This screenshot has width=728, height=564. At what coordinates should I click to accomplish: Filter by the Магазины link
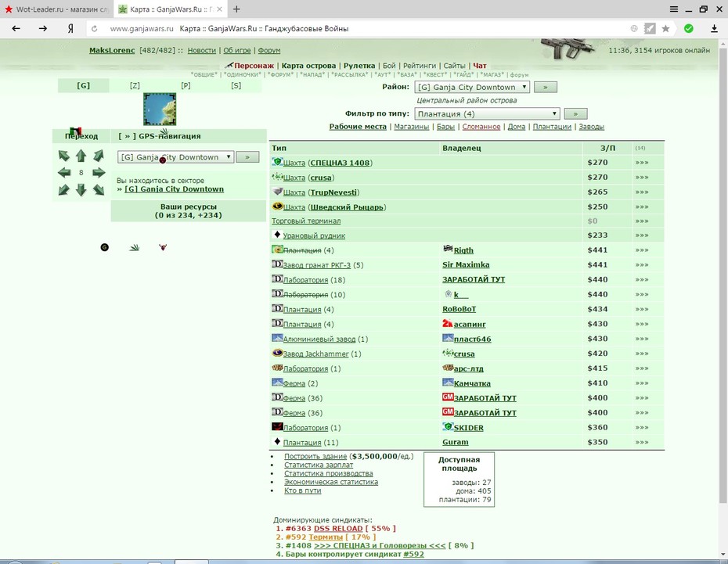click(x=411, y=127)
